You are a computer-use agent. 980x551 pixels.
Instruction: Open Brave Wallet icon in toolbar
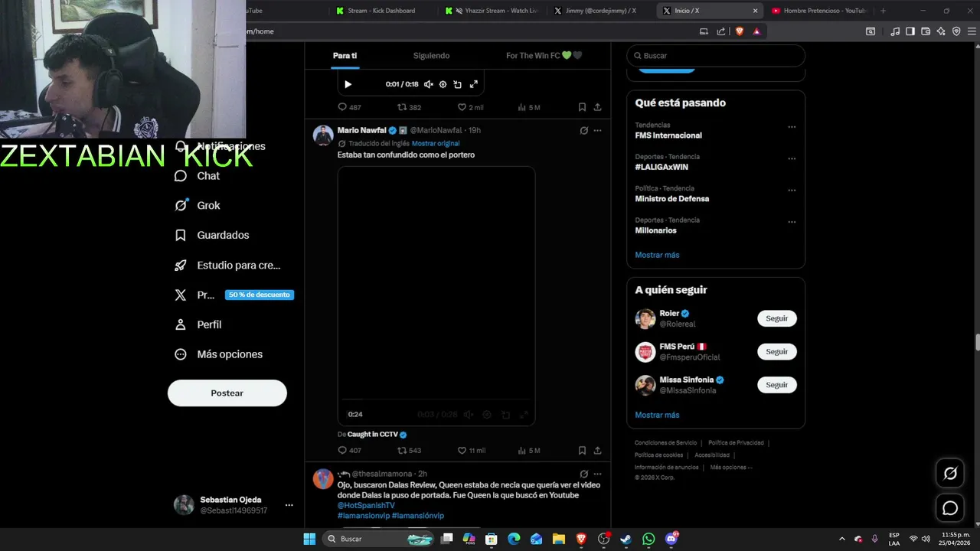[x=926, y=31]
